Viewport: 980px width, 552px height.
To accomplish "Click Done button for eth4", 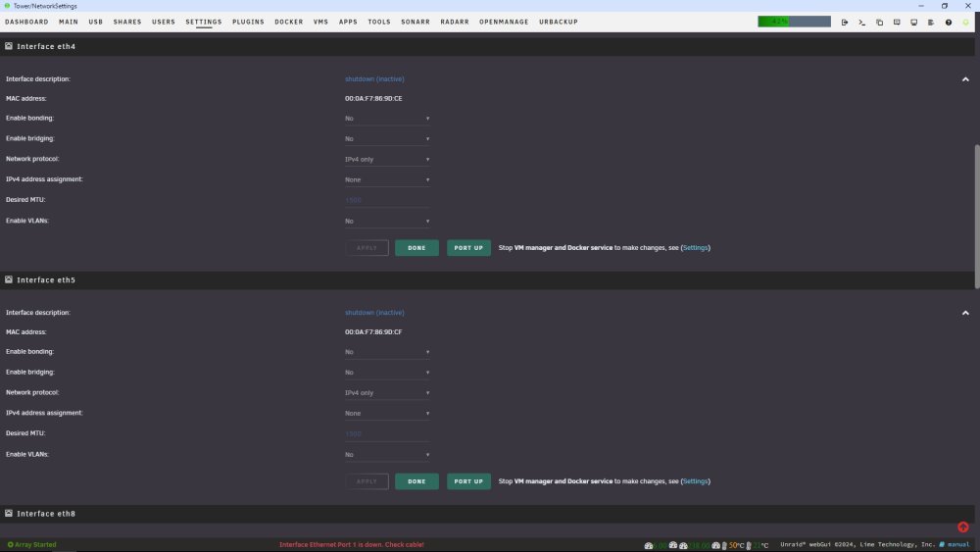I will [416, 248].
